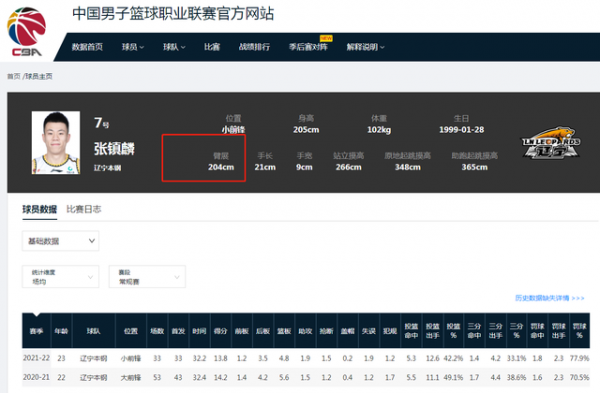The image size is (600, 393).
Task: Click the 266cm standing reach value
Action: click(349, 167)
